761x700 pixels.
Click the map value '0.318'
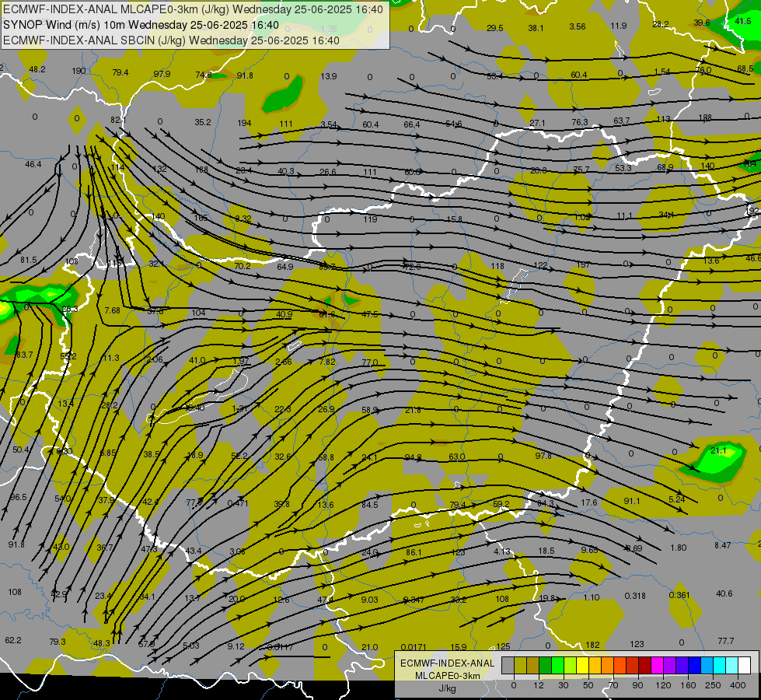(635, 596)
